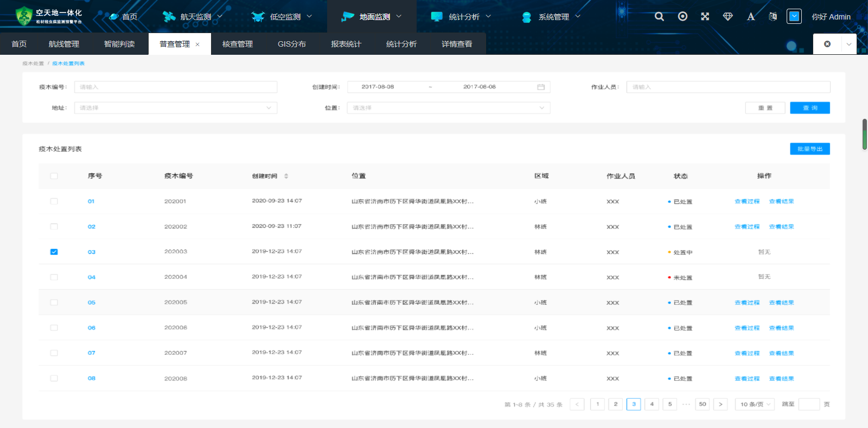Open font size setting 'A' icon
The height and width of the screenshot is (428, 868).
pos(751,17)
